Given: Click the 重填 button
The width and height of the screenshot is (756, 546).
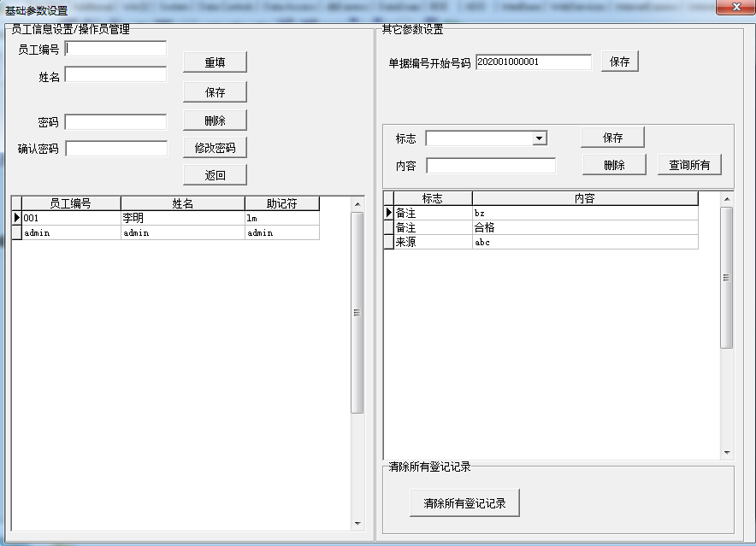Looking at the screenshot, I should [x=215, y=62].
